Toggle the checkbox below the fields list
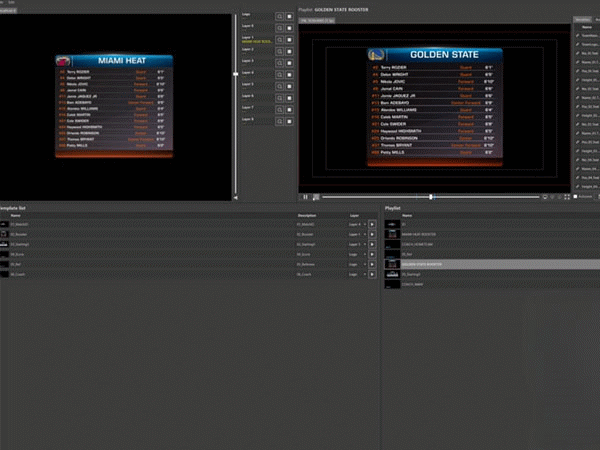 [x=576, y=197]
